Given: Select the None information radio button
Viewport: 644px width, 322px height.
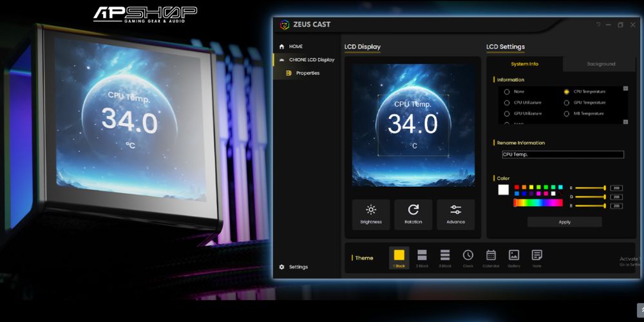Looking at the screenshot, I should pos(507,91).
